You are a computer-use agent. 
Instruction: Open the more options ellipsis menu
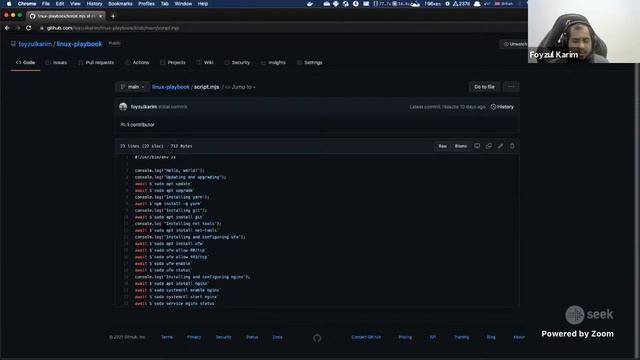[511, 87]
